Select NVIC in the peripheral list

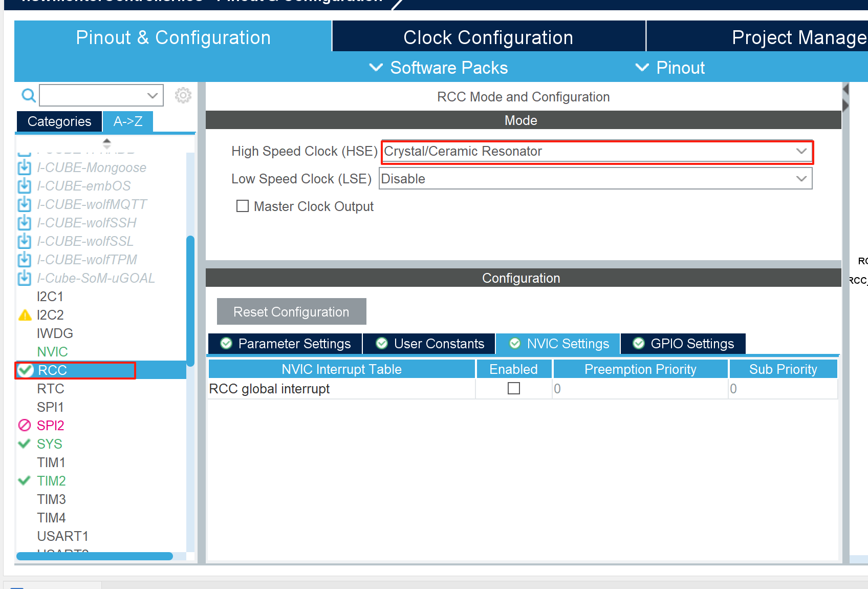coord(52,352)
